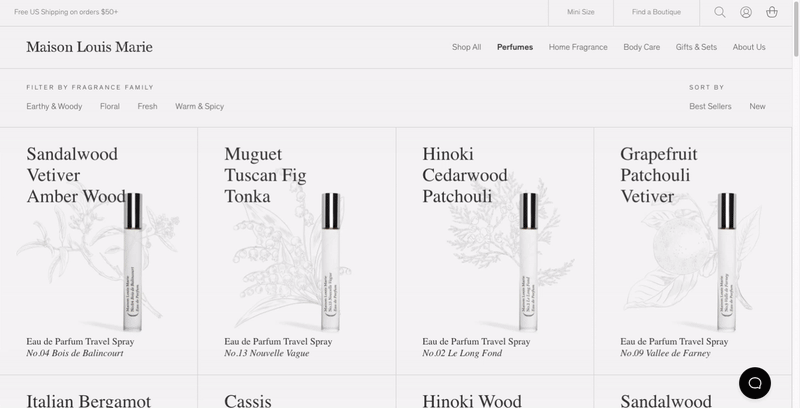Click the Sandalwood Vetiver Amber Wood heading
Viewport: 800px width, 408px height.
click(76, 175)
